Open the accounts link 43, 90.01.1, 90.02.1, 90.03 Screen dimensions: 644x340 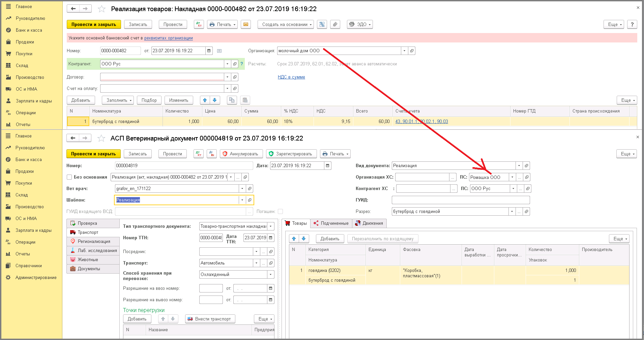(421, 121)
